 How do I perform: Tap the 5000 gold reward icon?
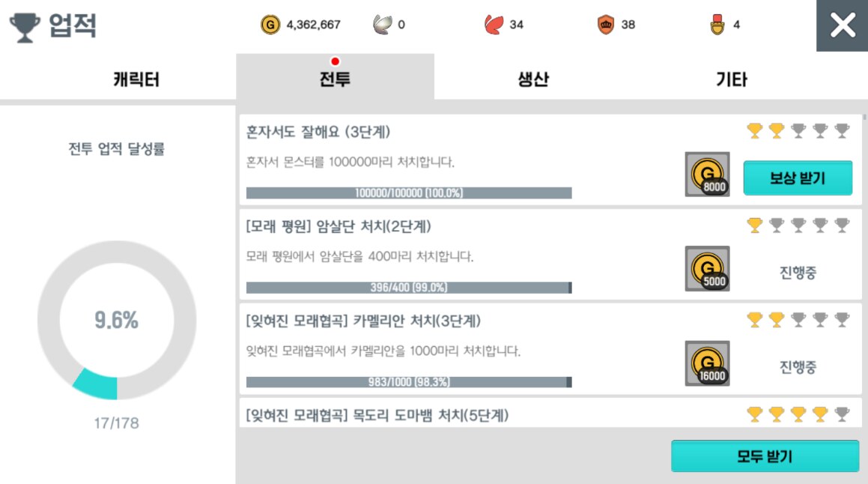pos(707,268)
